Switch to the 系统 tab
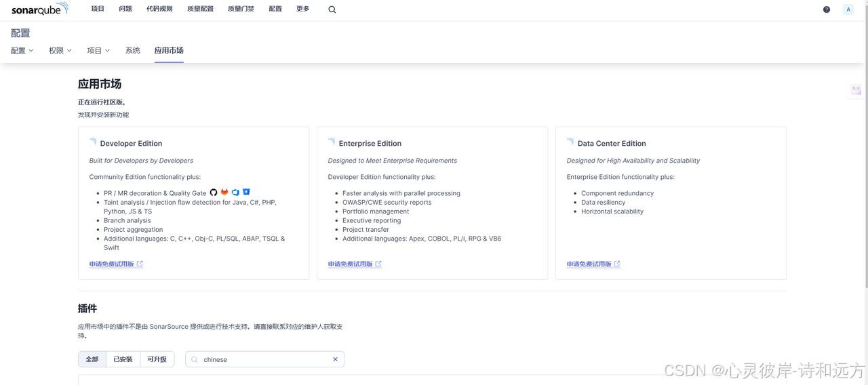Viewport: 868px width, 385px height. coord(133,51)
